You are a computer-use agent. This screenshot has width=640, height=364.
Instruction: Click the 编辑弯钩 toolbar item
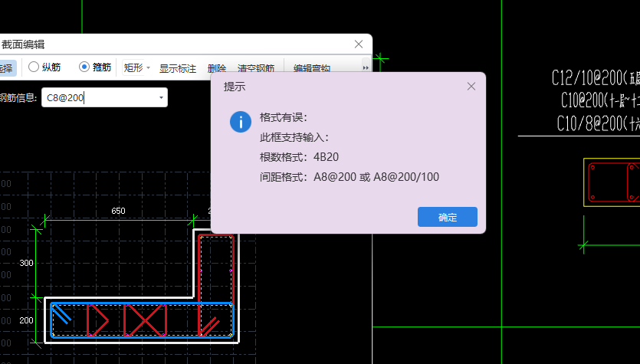311,68
